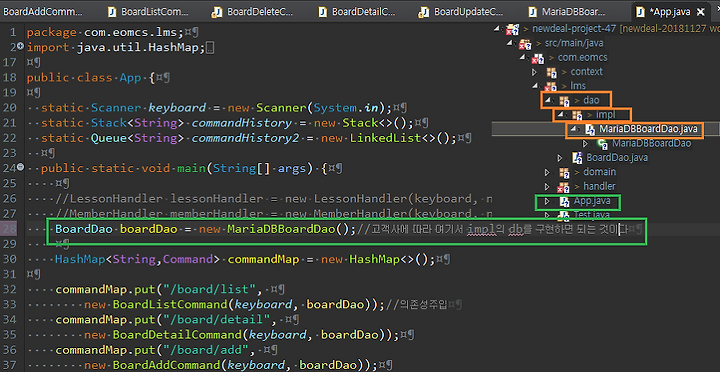This screenshot has width=720, height=372.
Task: Click the Java file icon on MariaDBBoar... tab
Action: point(532,12)
